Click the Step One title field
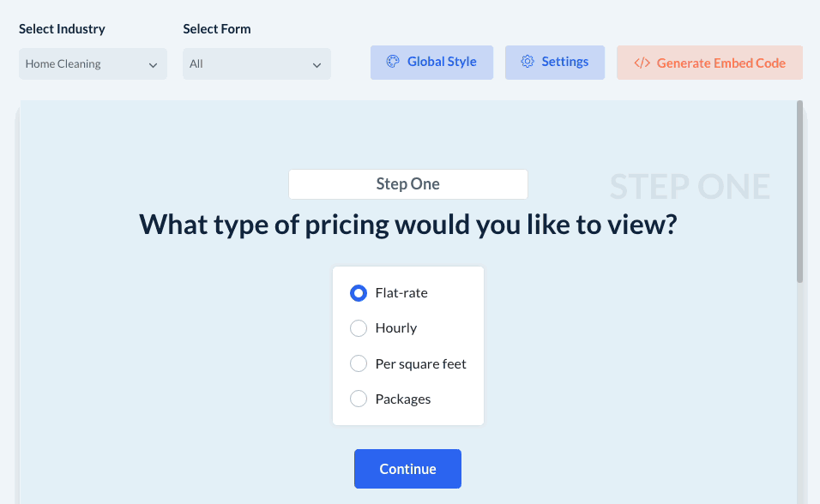 click(x=408, y=184)
